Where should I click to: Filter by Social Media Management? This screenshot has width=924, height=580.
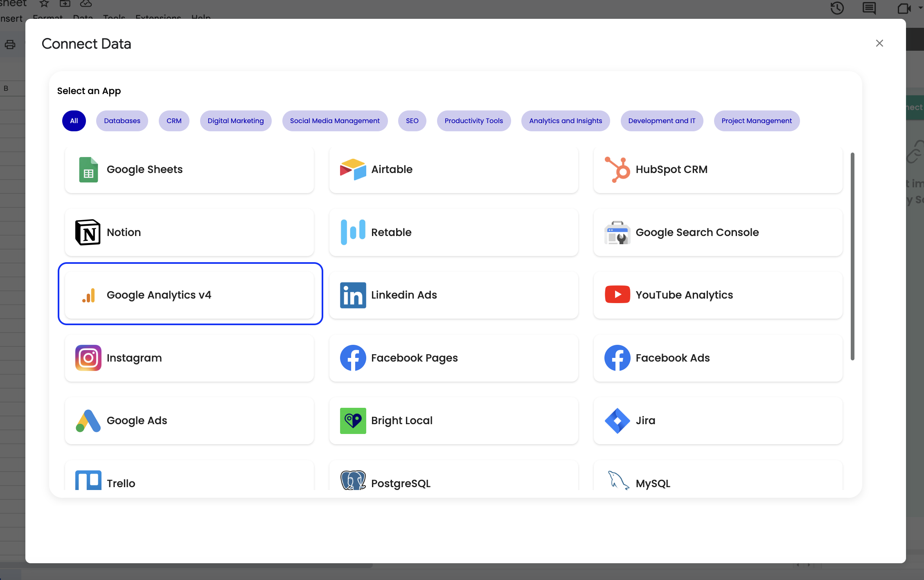tap(335, 121)
